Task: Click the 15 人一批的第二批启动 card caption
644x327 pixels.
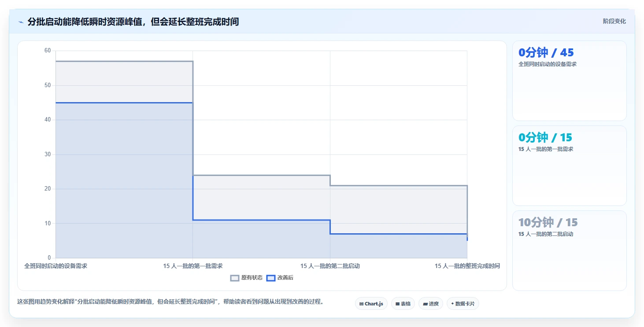Action: [546, 234]
